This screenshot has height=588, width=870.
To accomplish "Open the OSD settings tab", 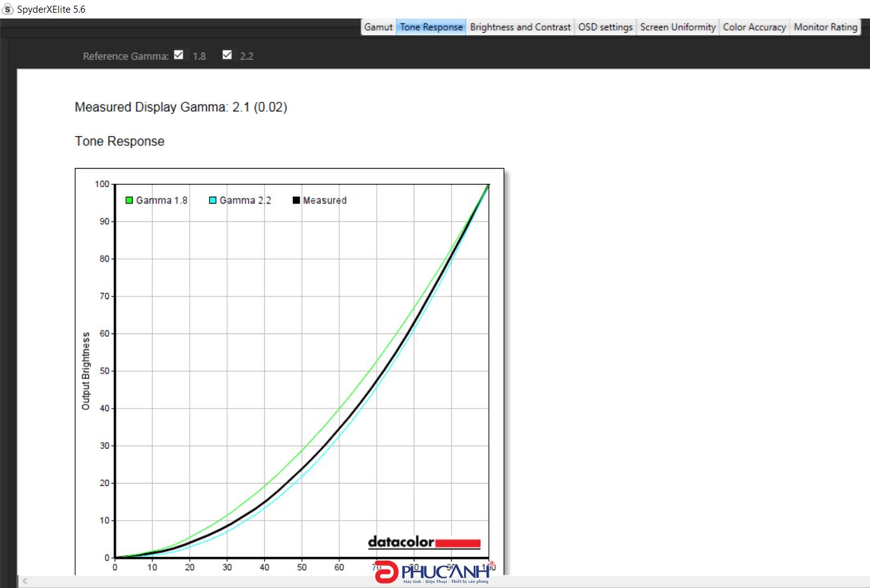I will click(605, 27).
